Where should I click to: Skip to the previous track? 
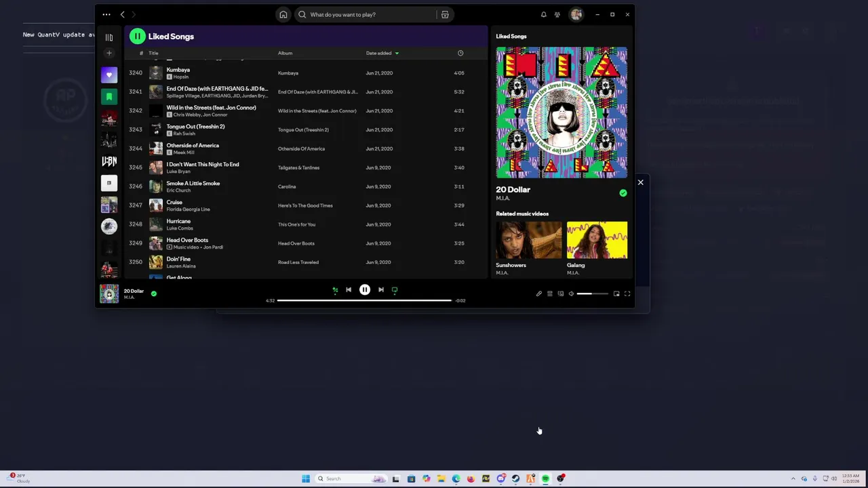[349, 290]
